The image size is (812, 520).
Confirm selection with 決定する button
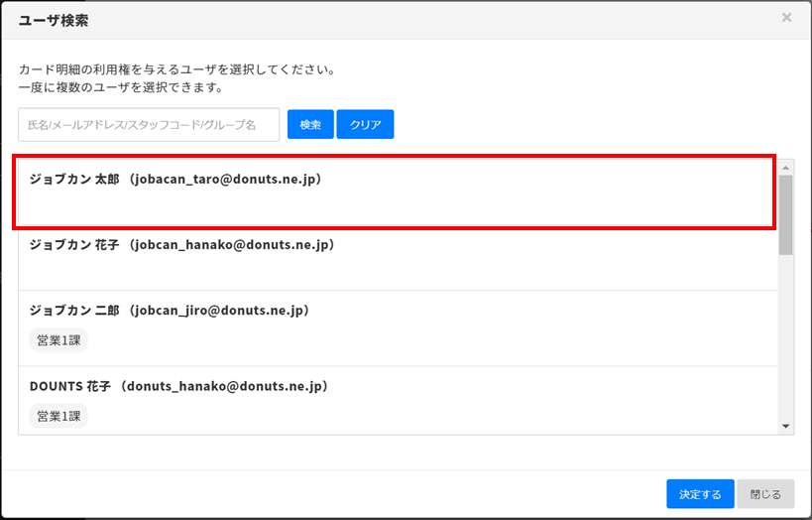[700, 493]
